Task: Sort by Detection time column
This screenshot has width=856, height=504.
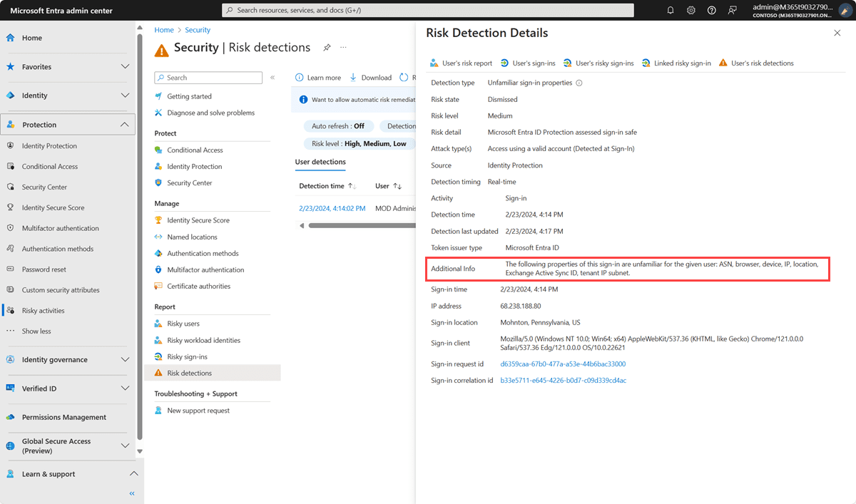Action: click(327, 186)
